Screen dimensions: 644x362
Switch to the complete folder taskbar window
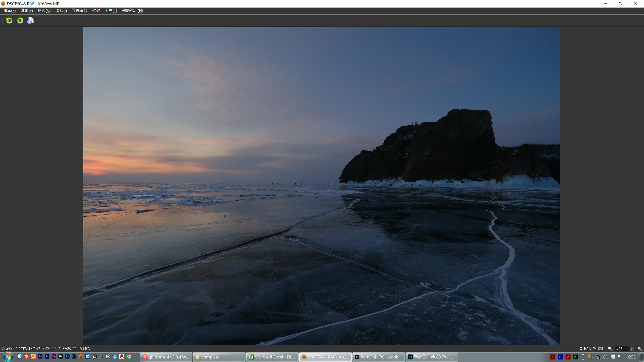219,357
